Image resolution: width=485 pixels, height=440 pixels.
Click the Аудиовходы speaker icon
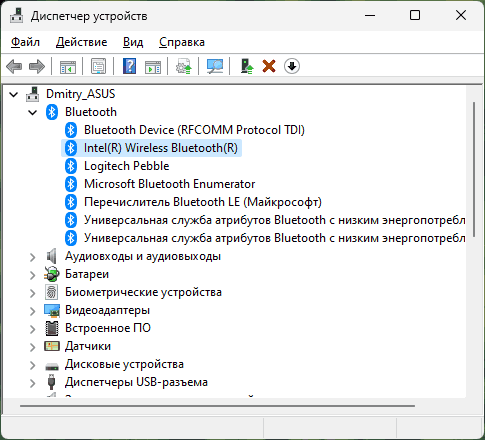(x=51, y=256)
